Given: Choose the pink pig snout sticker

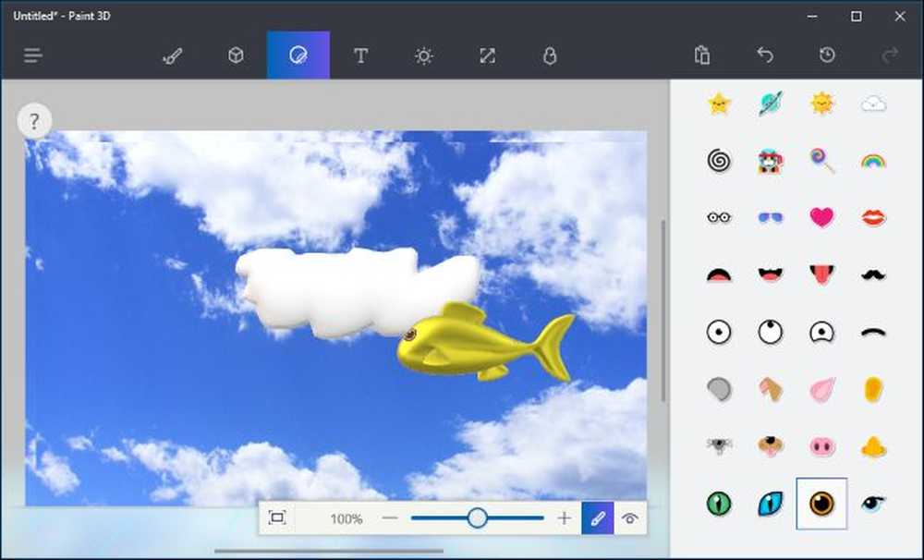Looking at the screenshot, I should (x=822, y=446).
